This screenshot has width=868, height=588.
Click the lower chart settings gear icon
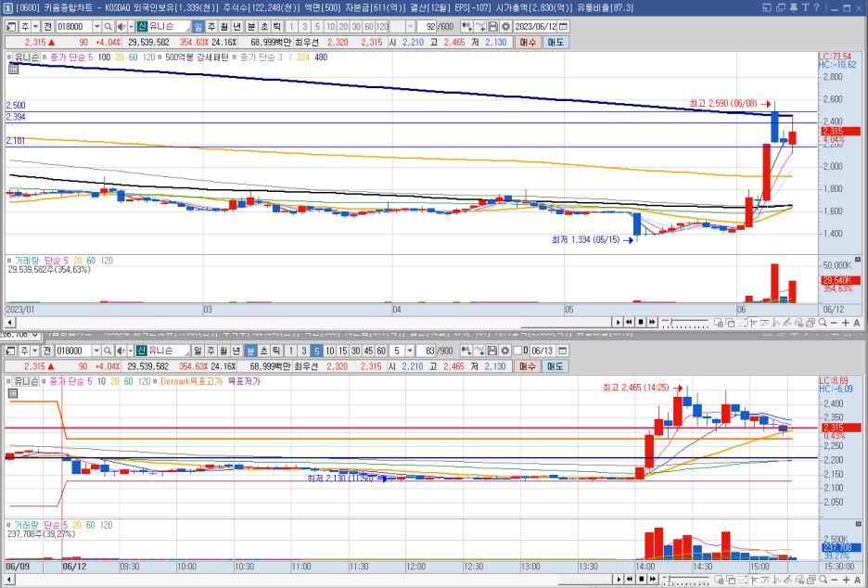(x=504, y=351)
